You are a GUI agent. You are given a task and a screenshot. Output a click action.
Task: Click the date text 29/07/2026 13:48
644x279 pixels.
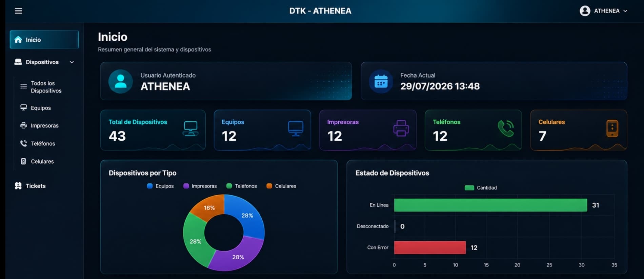click(x=440, y=86)
